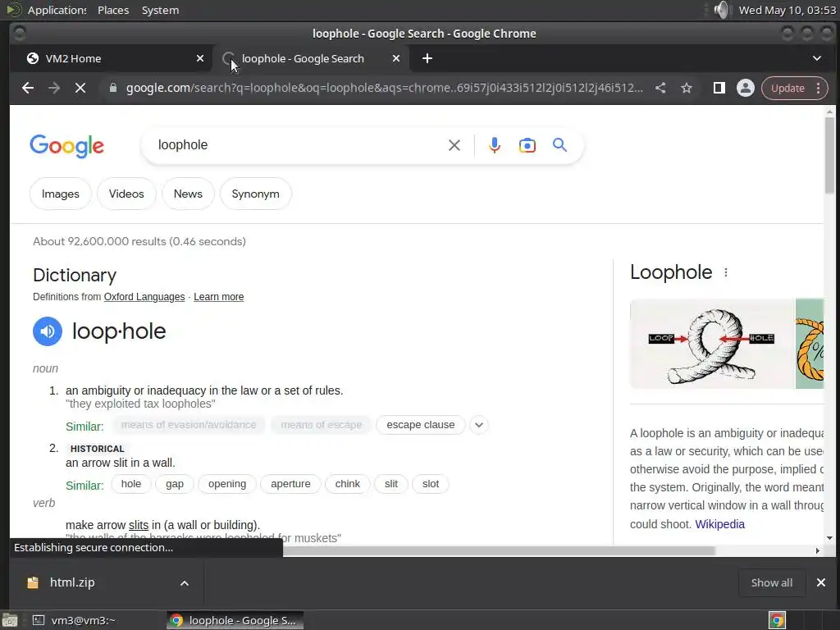Viewport: 840px width, 630px height.
Task: Click the 'opening' synonym chip
Action: tap(227, 484)
